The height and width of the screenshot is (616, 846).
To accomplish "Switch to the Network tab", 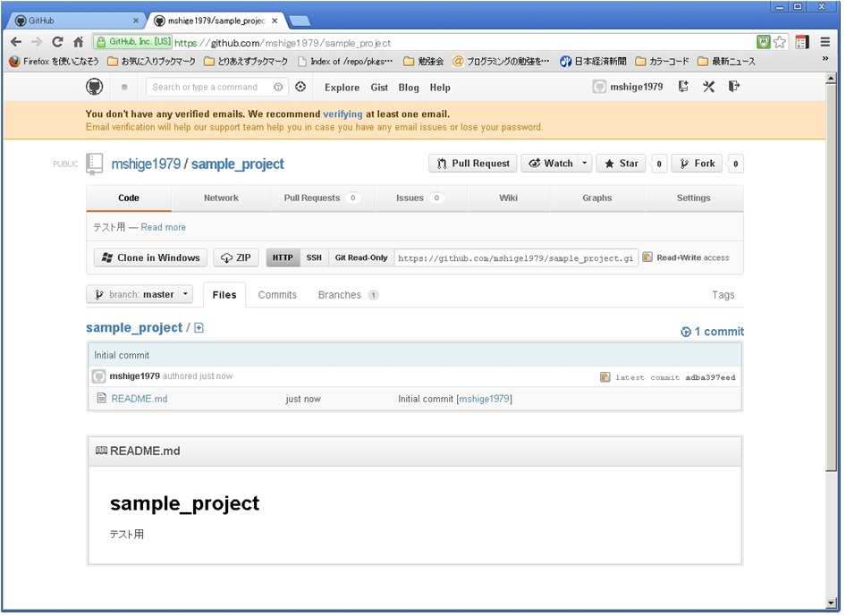I will pos(221,198).
